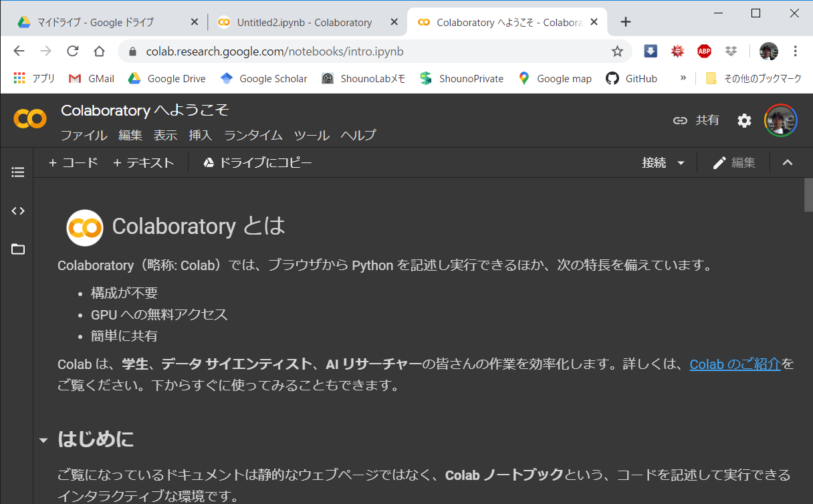Open the table of contents sidebar icon
This screenshot has height=504, width=813.
[18, 172]
